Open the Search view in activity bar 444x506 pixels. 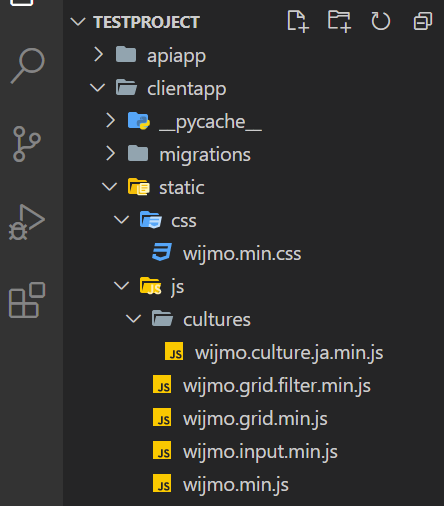pos(28,66)
